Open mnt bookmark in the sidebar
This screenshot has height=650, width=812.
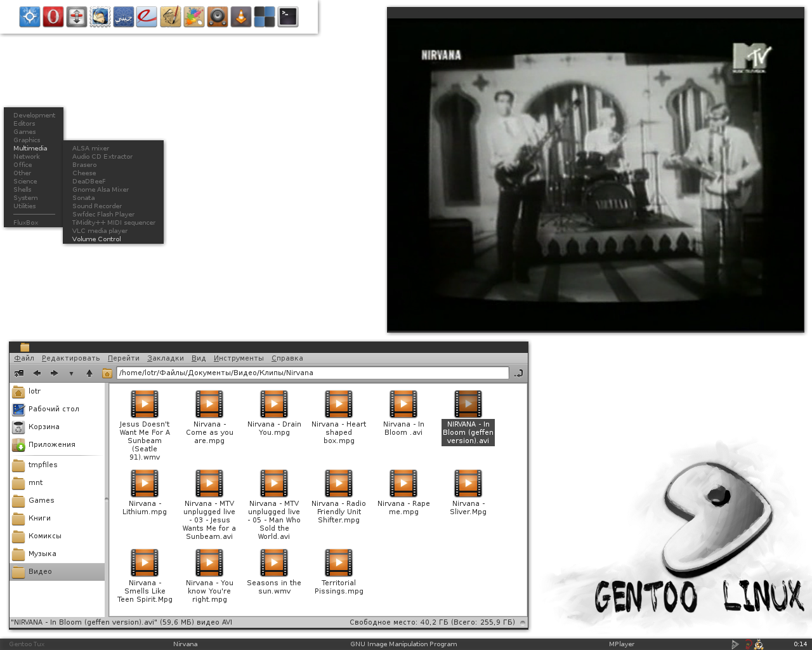click(x=57, y=483)
